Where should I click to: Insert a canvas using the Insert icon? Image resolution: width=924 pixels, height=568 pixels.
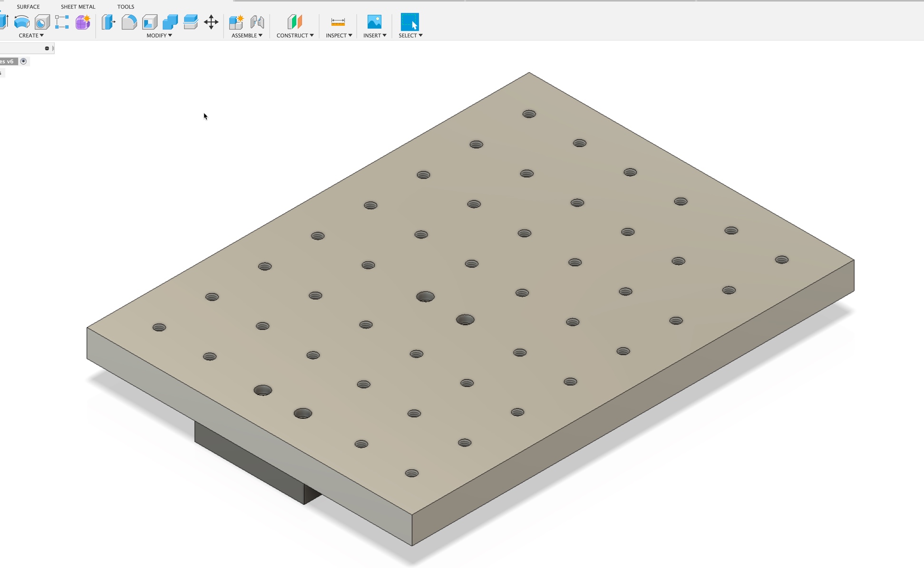point(374,21)
